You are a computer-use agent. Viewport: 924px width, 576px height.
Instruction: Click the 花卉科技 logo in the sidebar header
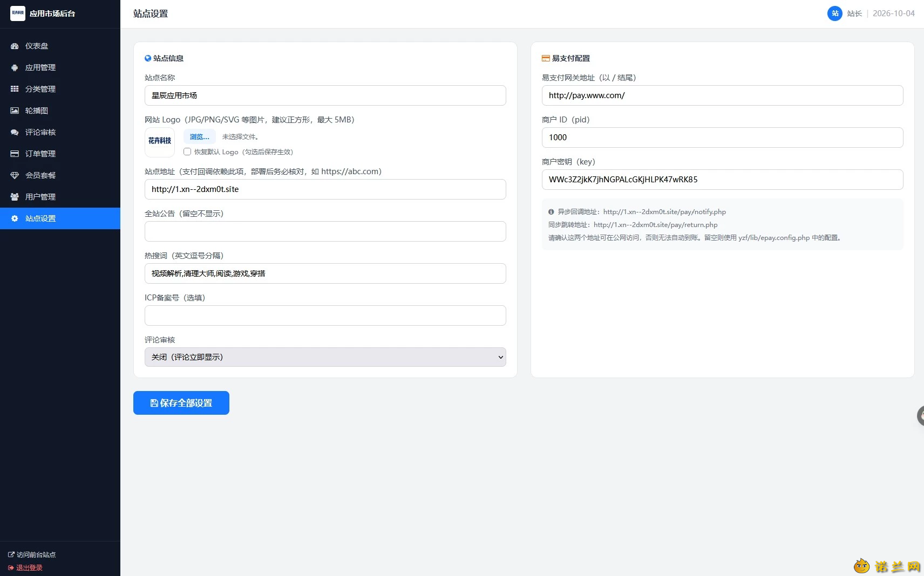pyautogui.click(x=18, y=13)
